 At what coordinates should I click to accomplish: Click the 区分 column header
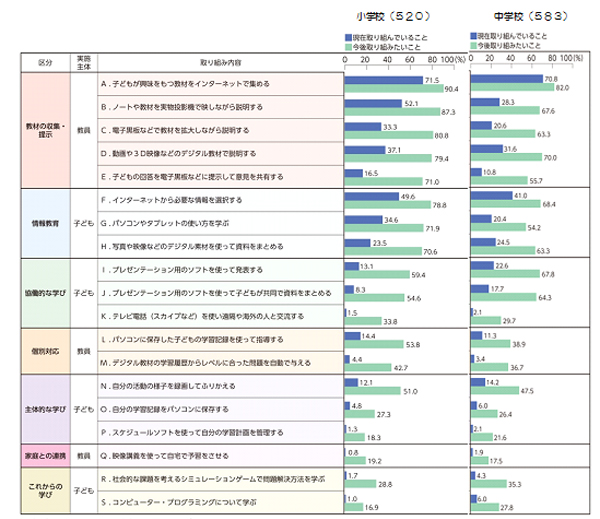click(44, 61)
